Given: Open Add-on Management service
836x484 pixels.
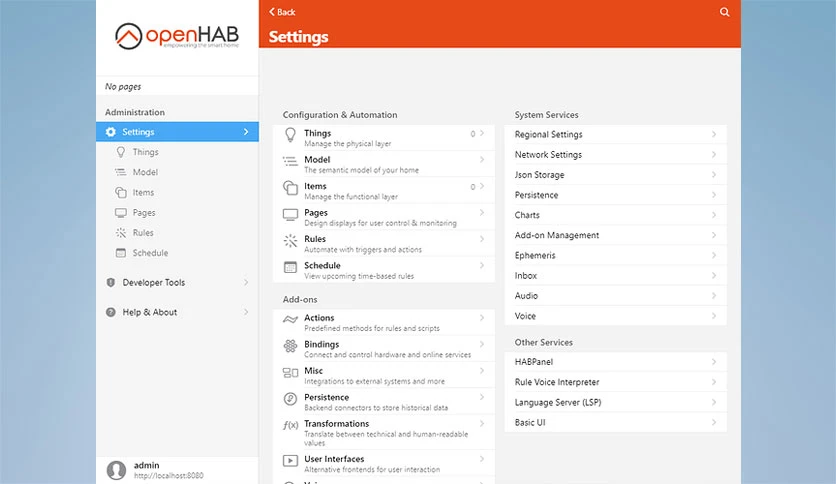Looking at the screenshot, I should click(x=615, y=235).
